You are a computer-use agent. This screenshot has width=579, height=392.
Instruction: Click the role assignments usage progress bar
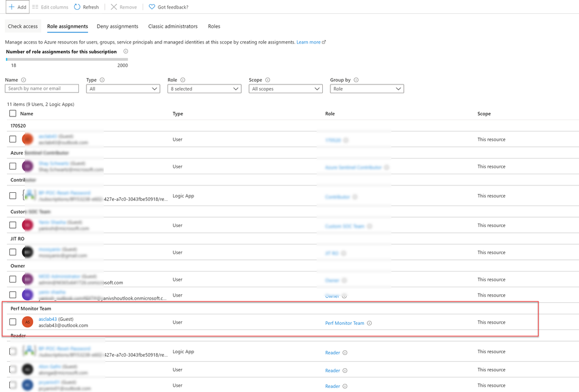(67, 59)
